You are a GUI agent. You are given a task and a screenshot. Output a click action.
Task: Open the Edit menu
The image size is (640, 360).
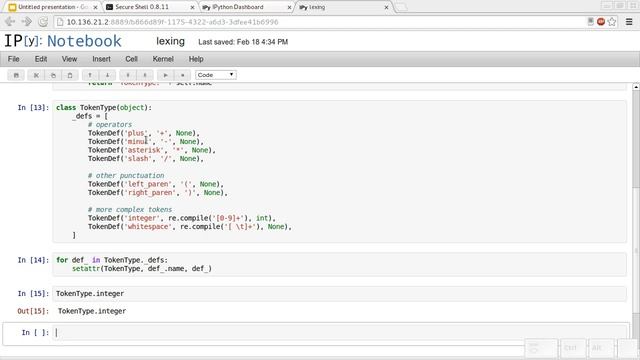point(41,59)
